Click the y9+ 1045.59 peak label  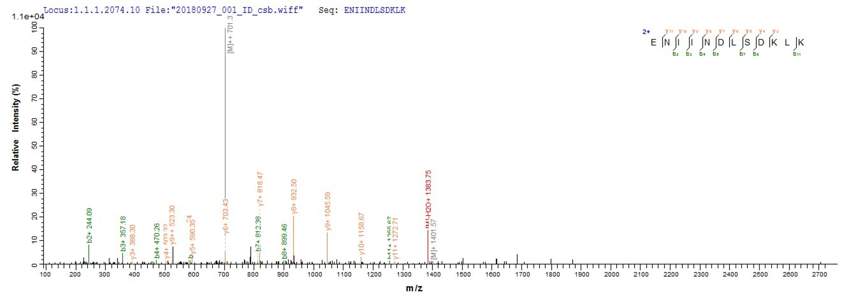pyautogui.click(x=328, y=211)
